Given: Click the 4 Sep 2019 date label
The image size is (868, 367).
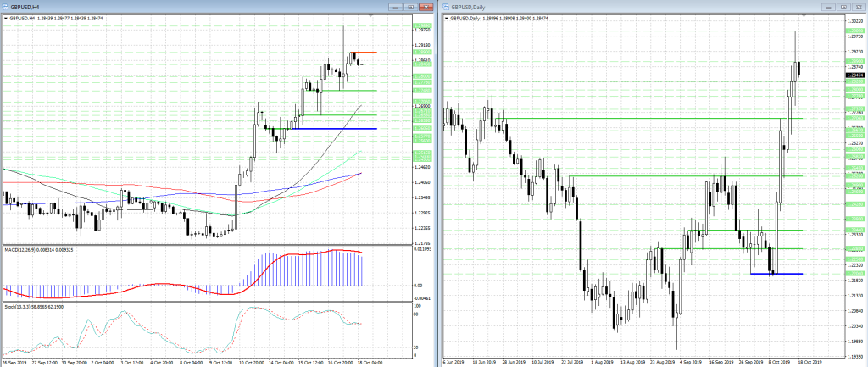Looking at the screenshot, I should 692,363.
